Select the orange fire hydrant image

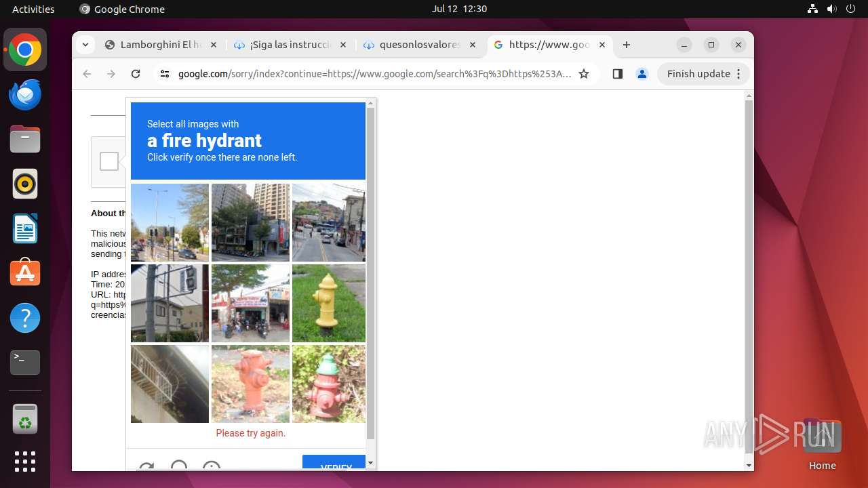tap(250, 384)
